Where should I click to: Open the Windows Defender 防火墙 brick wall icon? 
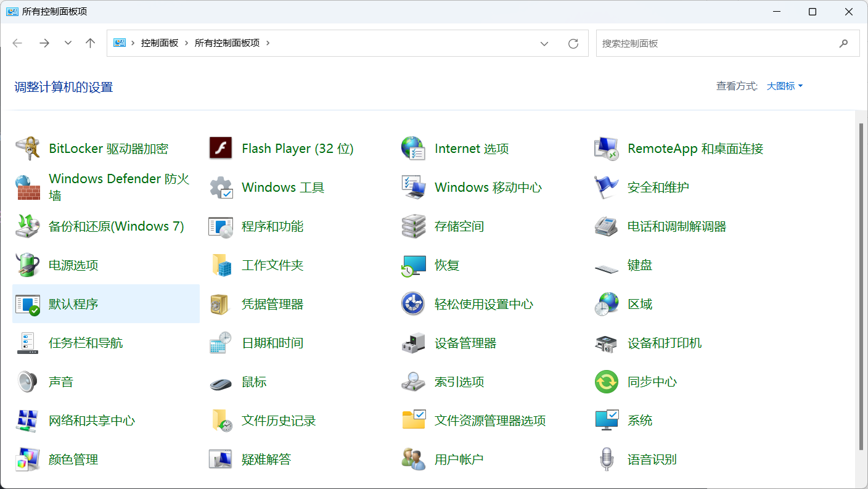(x=28, y=187)
